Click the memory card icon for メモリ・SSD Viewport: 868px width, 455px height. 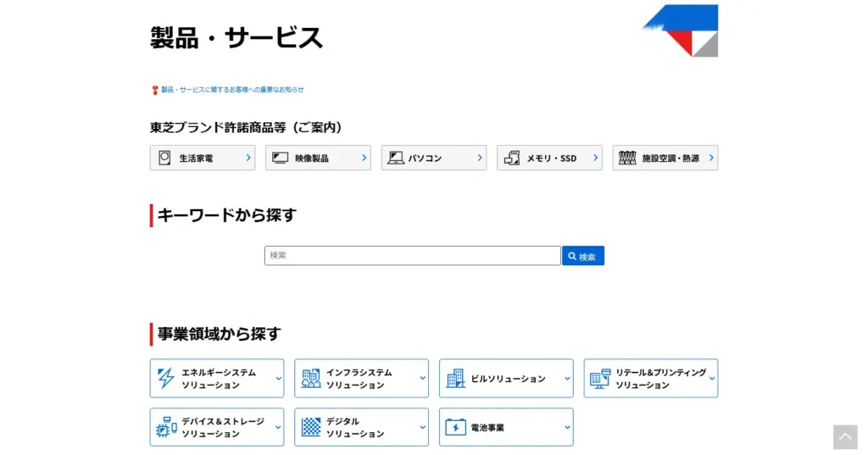(512, 158)
